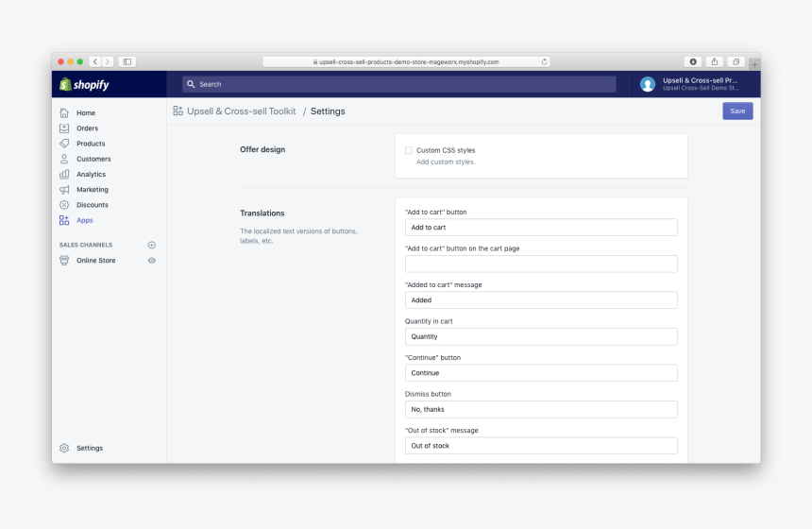Click the Apps grid icon
Viewport: 812px width, 529px height.
click(x=64, y=220)
